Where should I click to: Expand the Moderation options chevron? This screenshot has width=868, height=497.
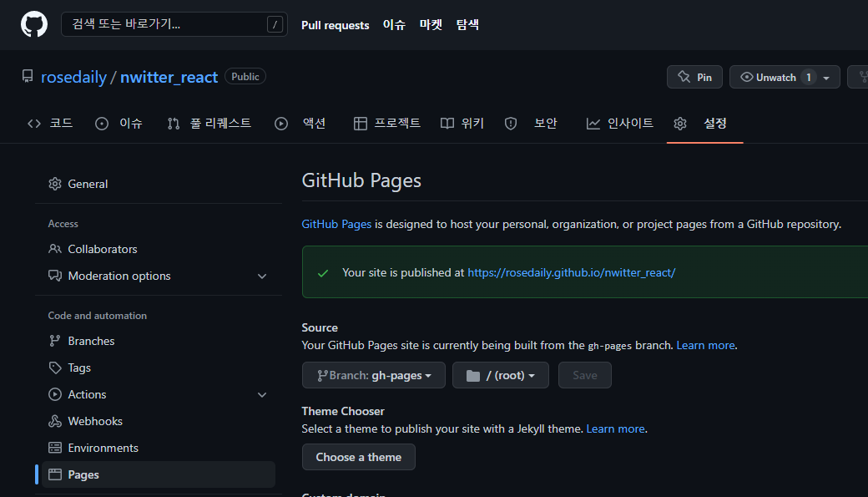click(x=262, y=276)
